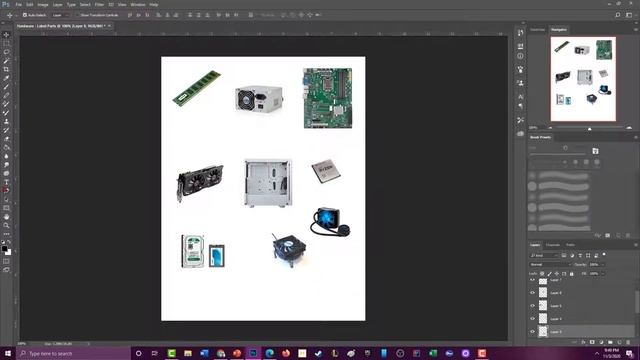Image resolution: width=640 pixels, height=360 pixels.
Task: Open the Info panel icon
Action: [520, 56]
